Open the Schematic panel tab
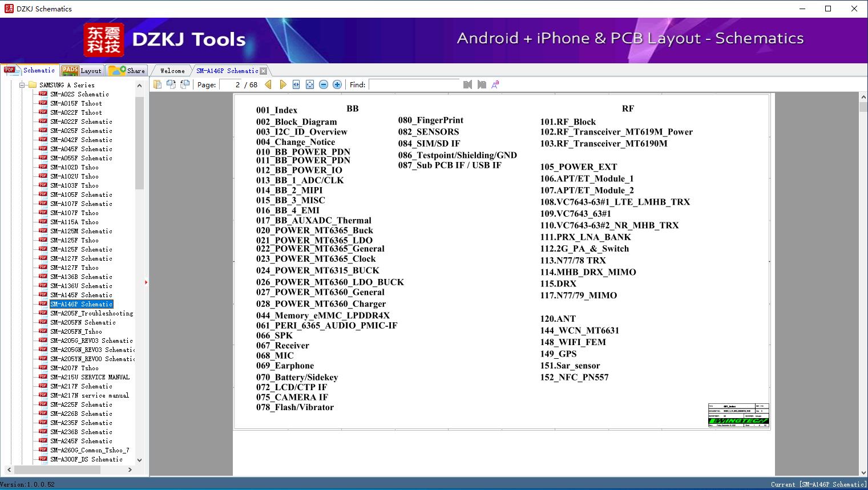The height and width of the screenshot is (490, 868). (30, 70)
